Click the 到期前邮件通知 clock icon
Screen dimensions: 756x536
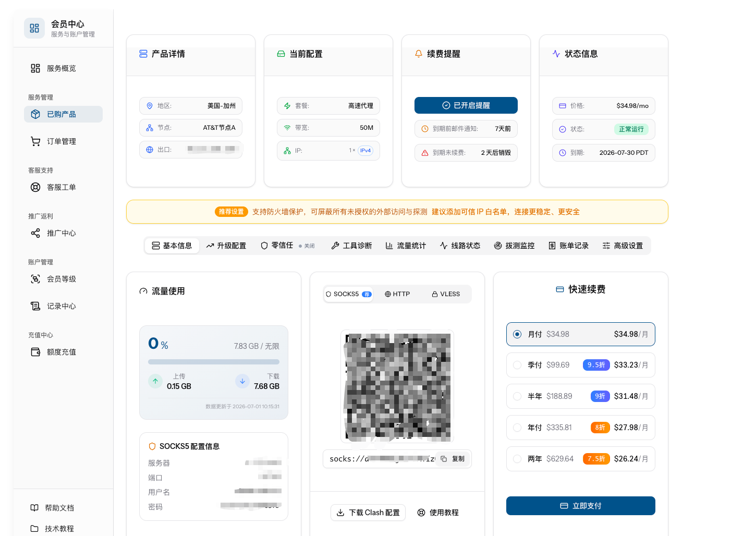coord(425,129)
